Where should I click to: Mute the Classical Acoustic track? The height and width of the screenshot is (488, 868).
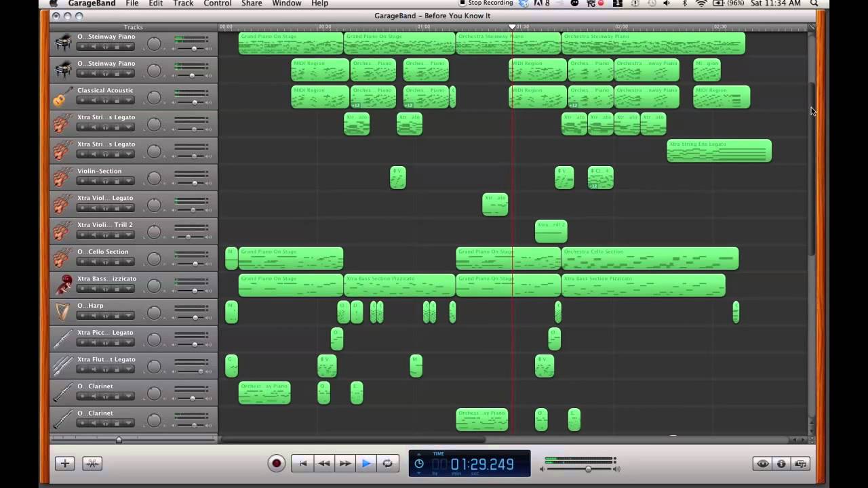(x=94, y=100)
